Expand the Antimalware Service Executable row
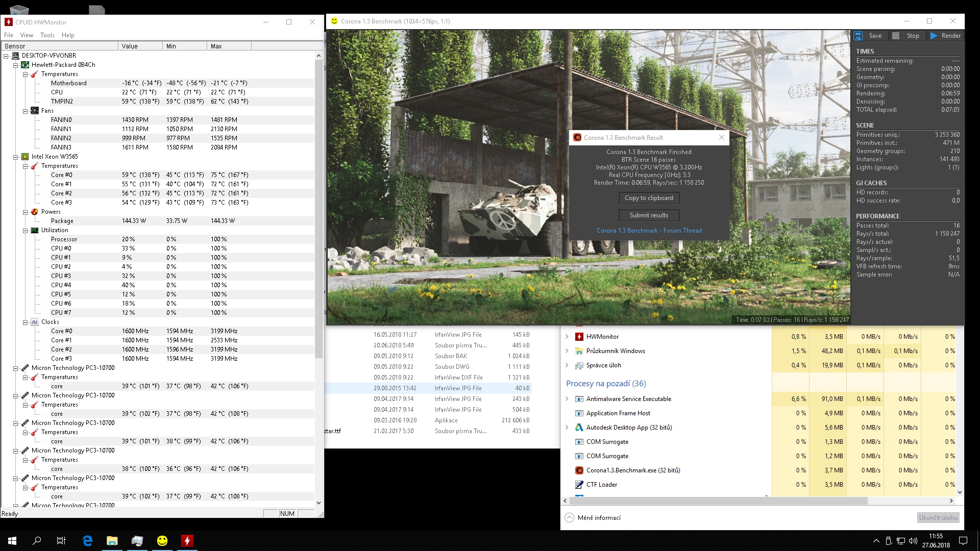The width and height of the screenshot is (980, 551). point(567,399)
